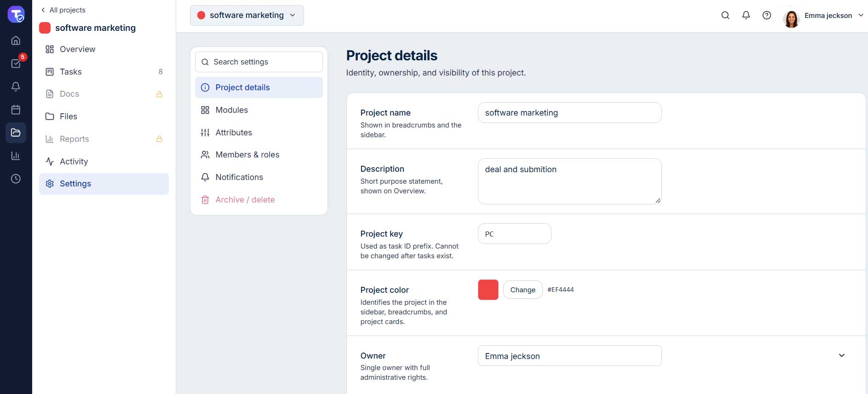The height and width of the screenshot is (394, 868).
Task: Go back to All projects
Action: click(x=63, y=10)
